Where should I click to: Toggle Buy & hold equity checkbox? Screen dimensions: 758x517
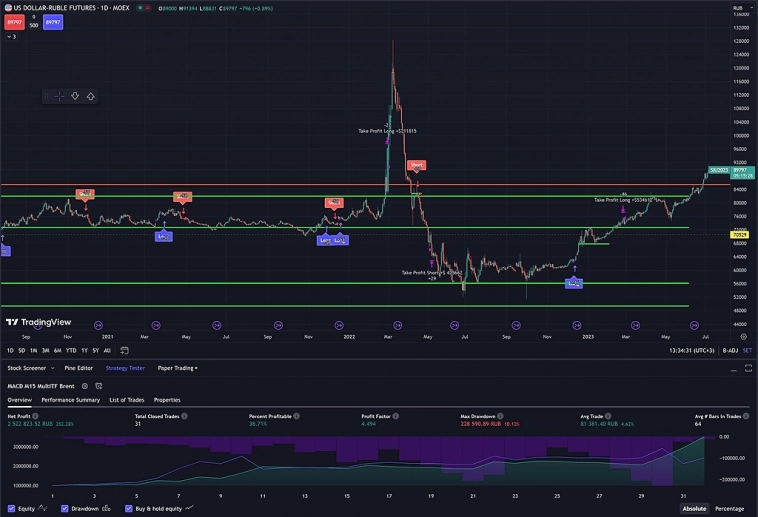[128, 508]
